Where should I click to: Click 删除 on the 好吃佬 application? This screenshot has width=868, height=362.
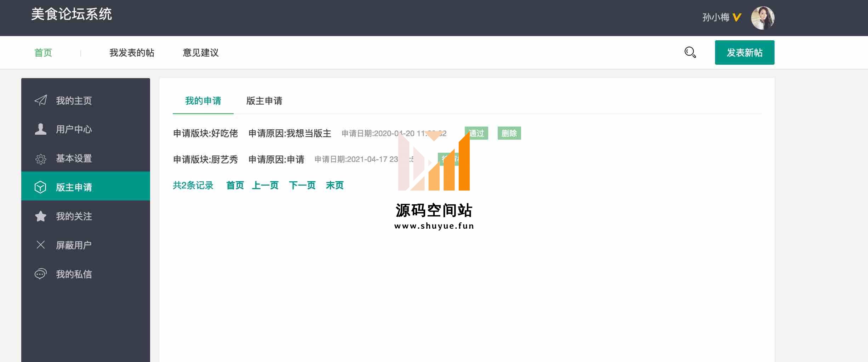point(509,133)
